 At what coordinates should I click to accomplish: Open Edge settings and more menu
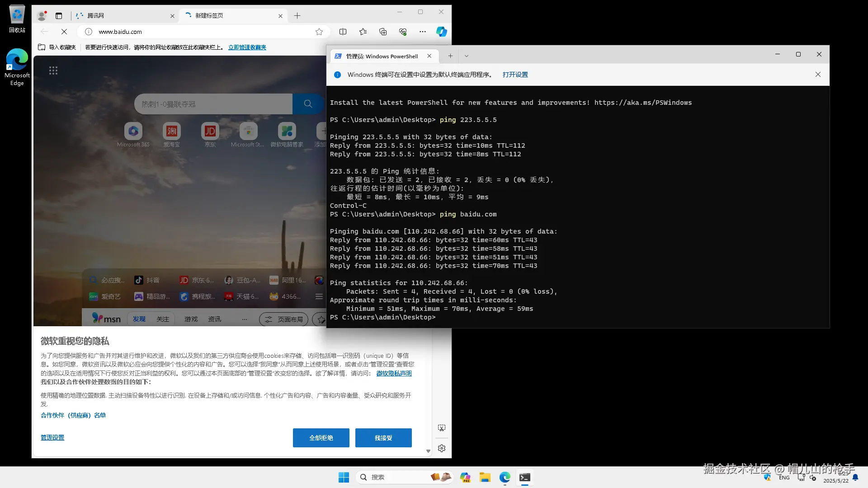click(422, 32)
